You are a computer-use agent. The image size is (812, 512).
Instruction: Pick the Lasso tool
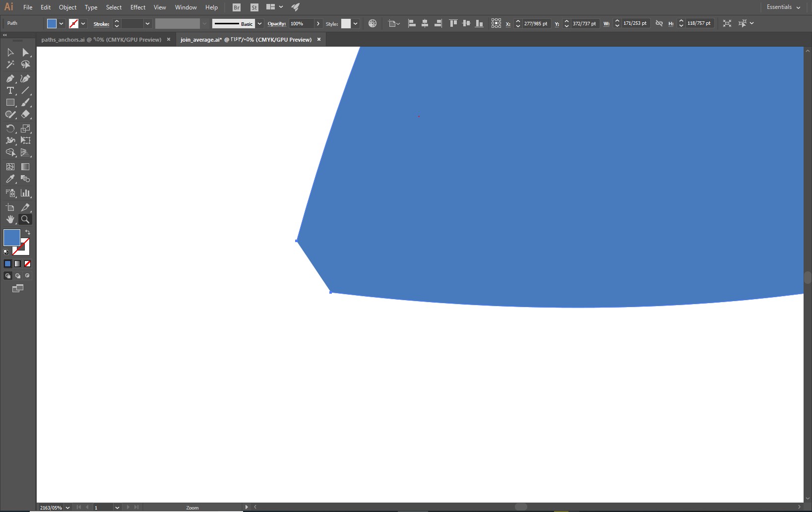click(25, 64)
